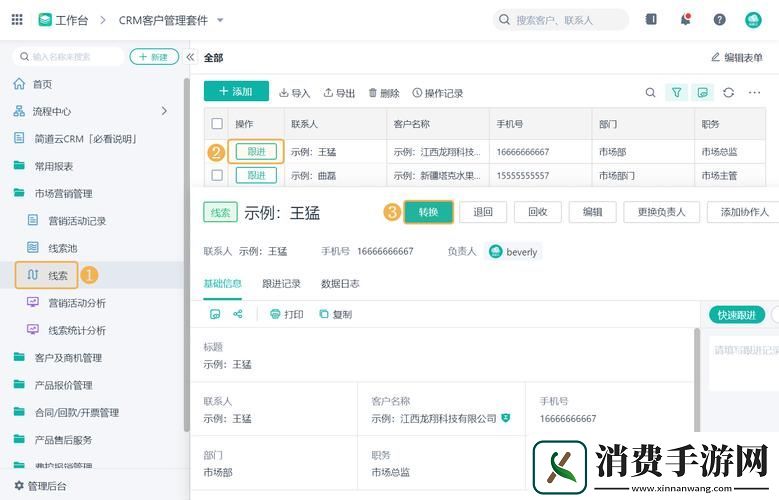
Task: Click the 回收 button
Action: [x=538, y=212]
